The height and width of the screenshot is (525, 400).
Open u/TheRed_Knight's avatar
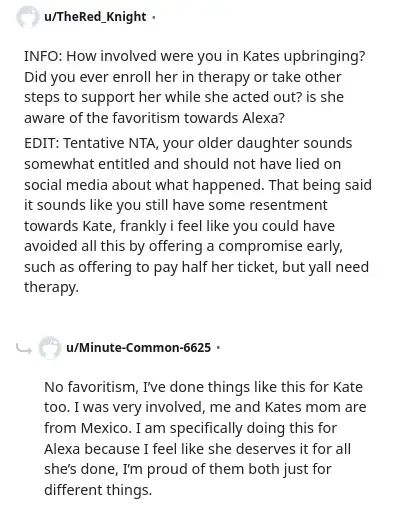click(27, 17)
